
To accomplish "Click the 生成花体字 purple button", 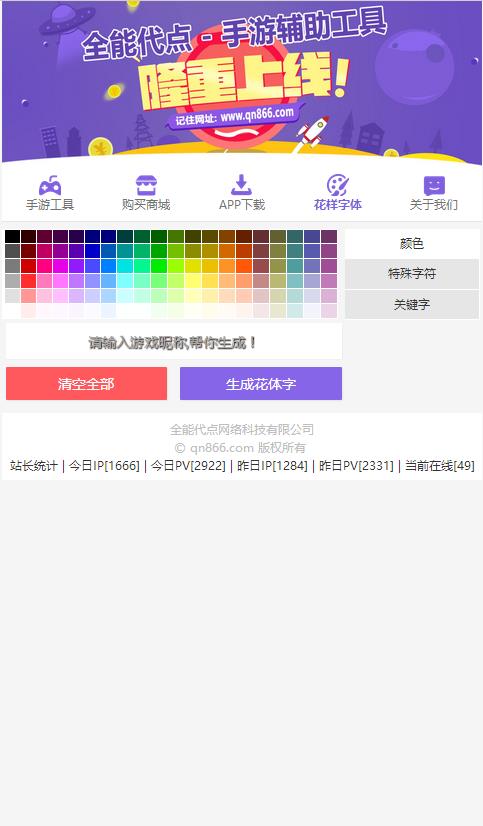I will (x=261, y=384).
